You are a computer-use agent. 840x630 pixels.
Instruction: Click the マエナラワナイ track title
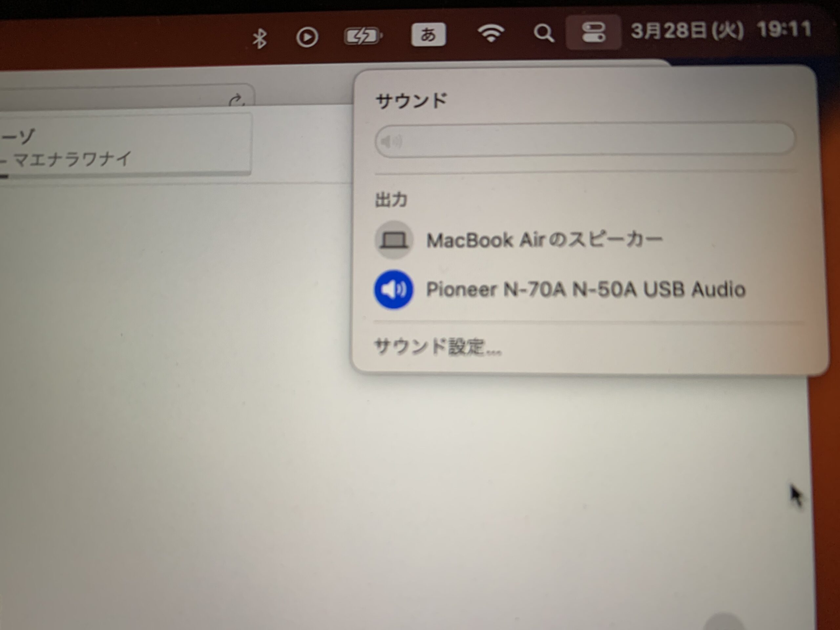click(x=72, y=159)
